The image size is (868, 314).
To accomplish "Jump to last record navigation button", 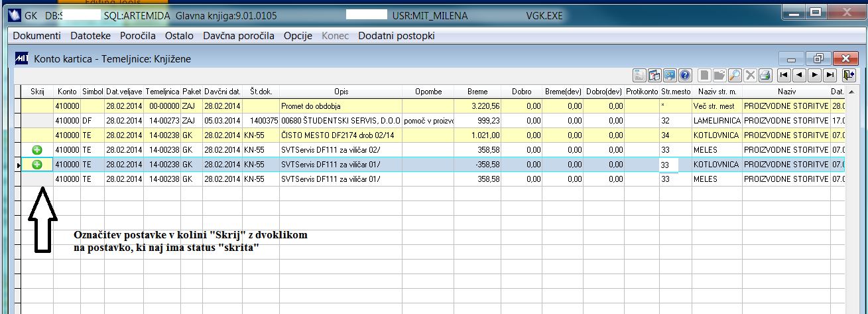I will 830,75.
